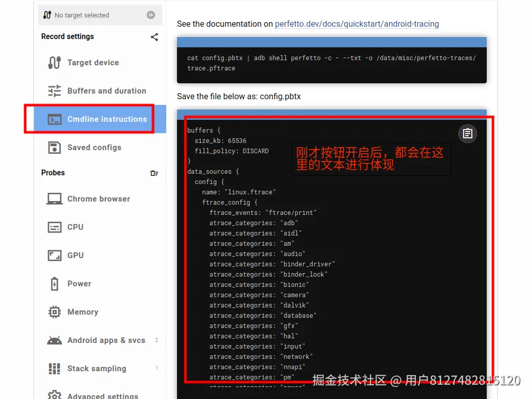
Task: Open Android apps & svcs section
Action: tap(100, 340)
